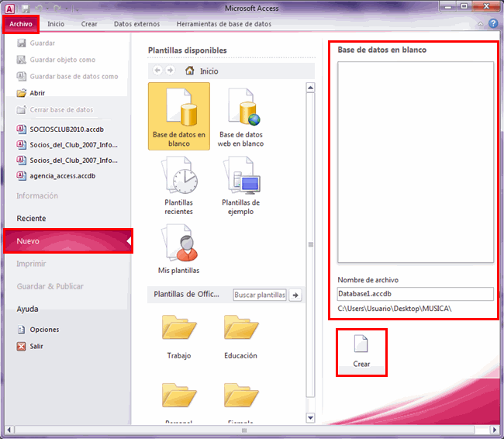Open the customize quick access toolbar dropdown
Screen dimensions: 504x439
(x=77, y=9)
